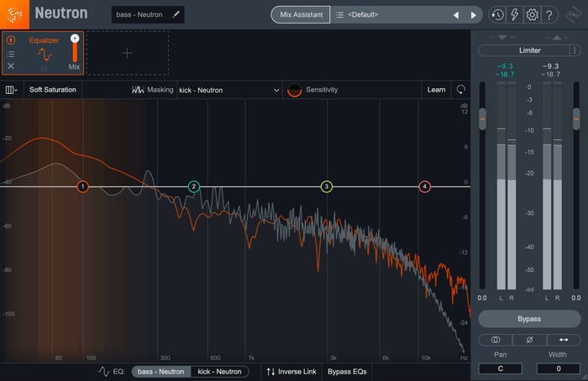
Task: Enable Inverse Link
Action: click(x=291, y=372)
